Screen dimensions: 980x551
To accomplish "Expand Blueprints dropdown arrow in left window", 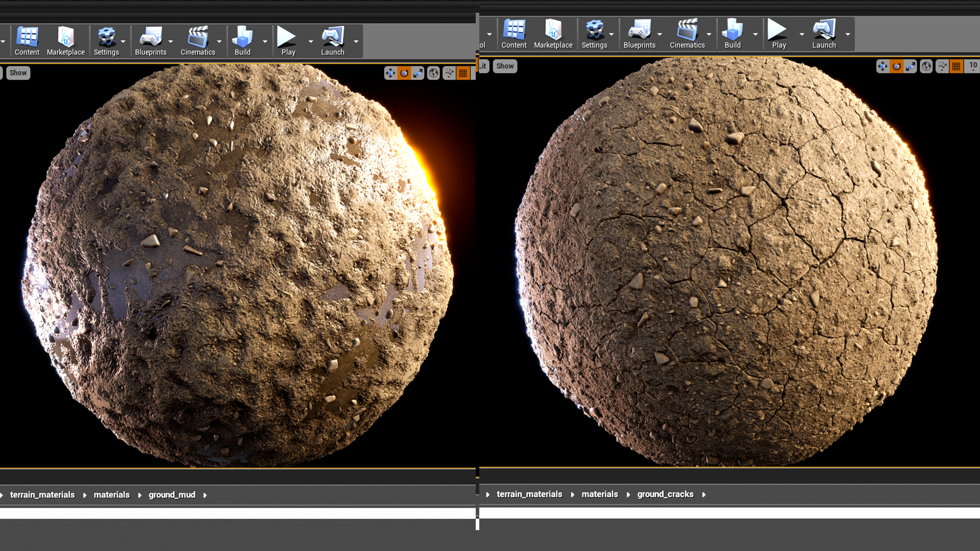I will (170, 41).
